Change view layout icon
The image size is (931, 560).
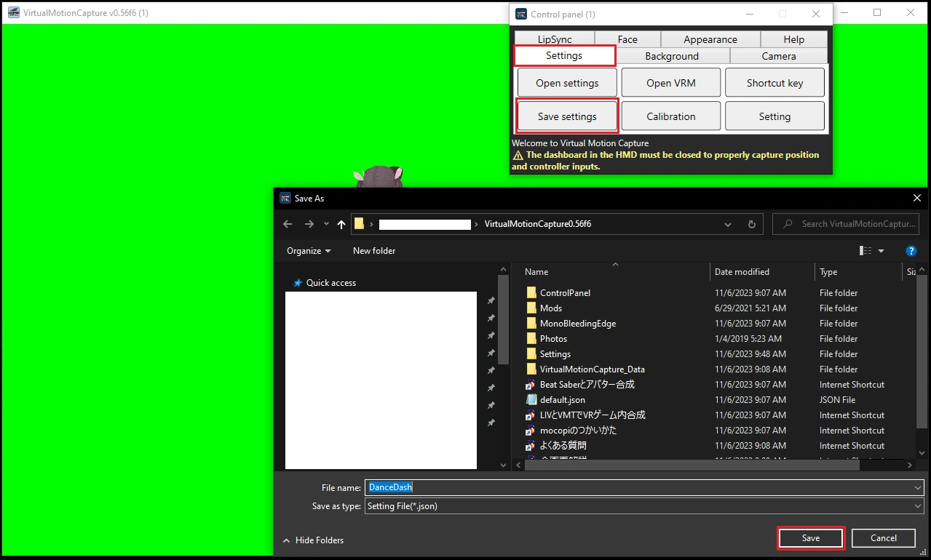865,251
